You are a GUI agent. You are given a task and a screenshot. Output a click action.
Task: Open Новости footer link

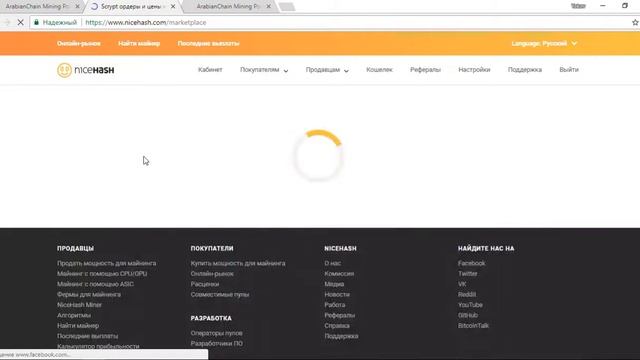point(337,294)
